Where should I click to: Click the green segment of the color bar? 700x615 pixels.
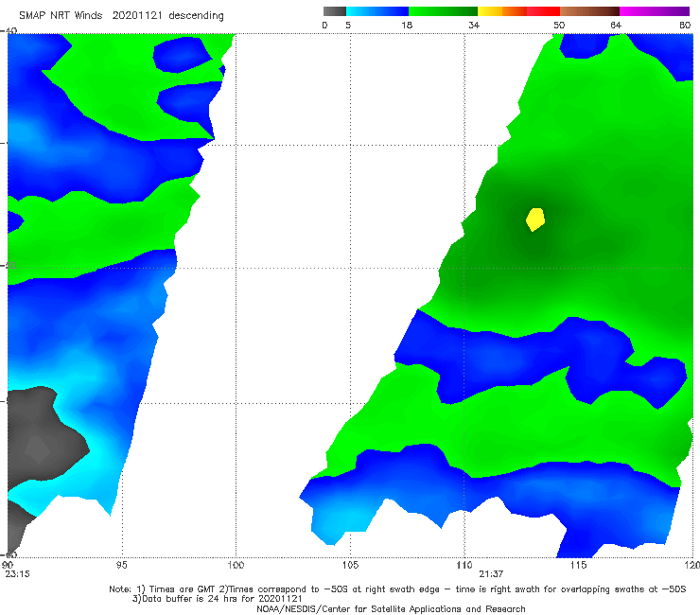443,11
